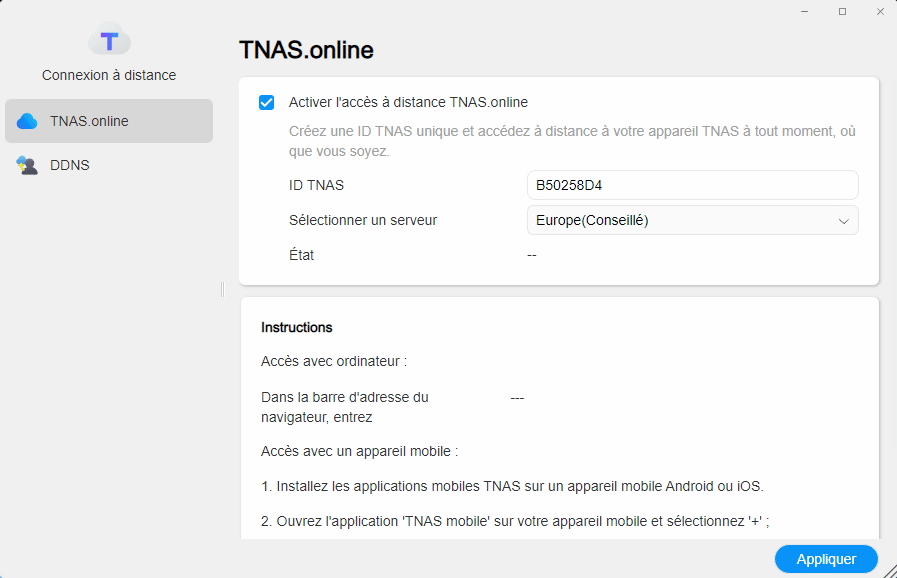Click the 'Activer l'accès à distance TNAS.online' label
The height and width of the screenshot is (578, 897).
click(x=408, y=102)
